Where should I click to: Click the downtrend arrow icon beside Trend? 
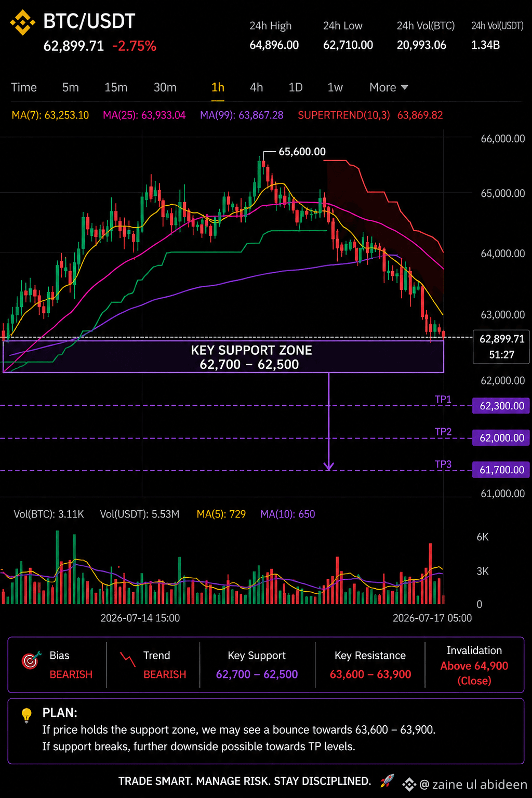[x=127, y=659]
